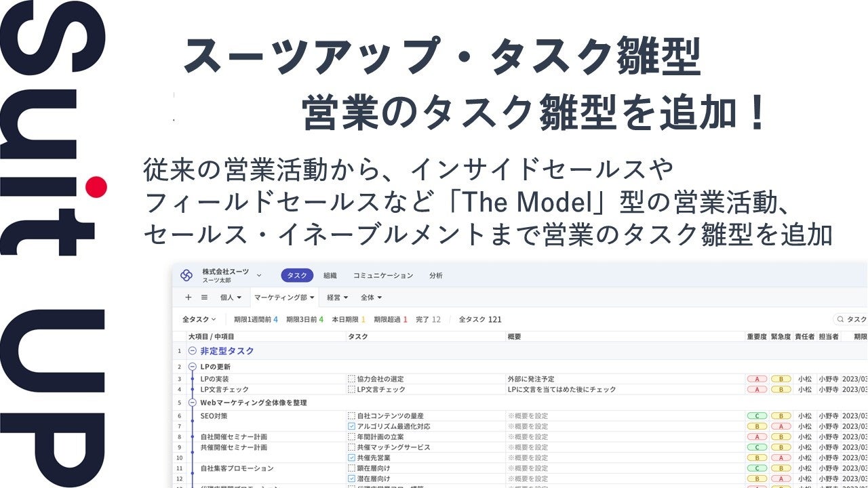Open the 個人 dropdown
The width and height of the screenshot is (868, 488).
(231, 297)
